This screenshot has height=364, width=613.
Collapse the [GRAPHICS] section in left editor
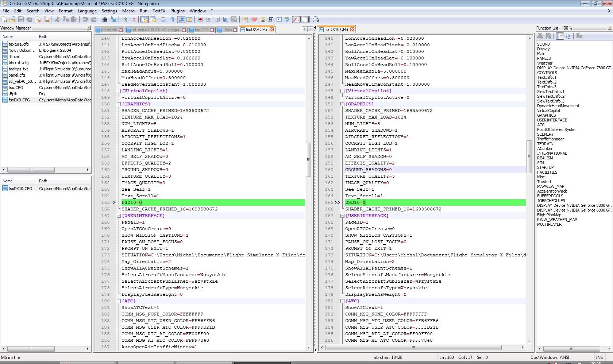click(119, 104)
